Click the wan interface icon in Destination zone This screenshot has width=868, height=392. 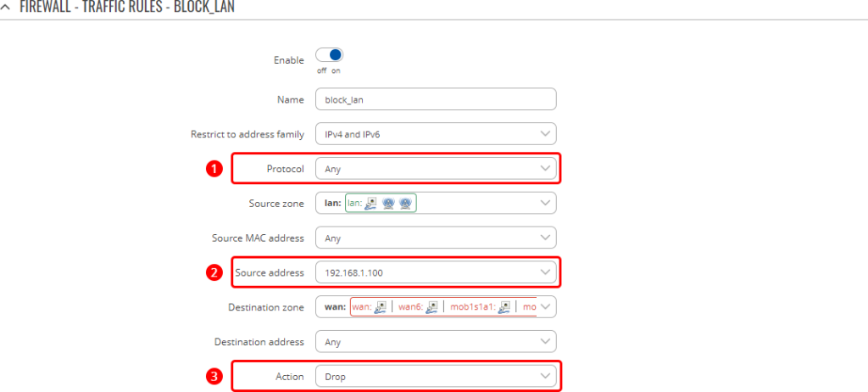[381, 306]
